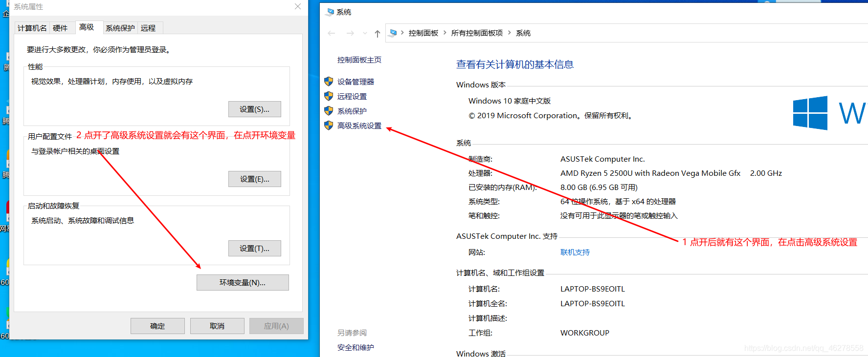Viewport: 868px width, 357px height.
Task: Click the 取消 button
Action: click(x=217, y=326)
